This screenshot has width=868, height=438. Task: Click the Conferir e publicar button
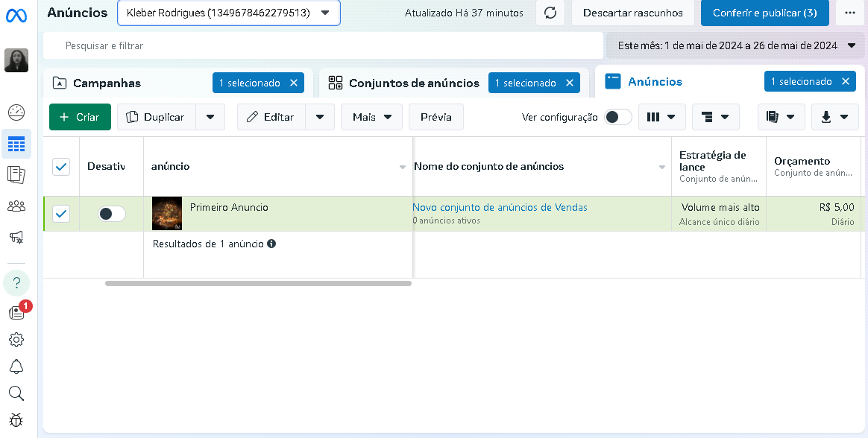[764, 13]
